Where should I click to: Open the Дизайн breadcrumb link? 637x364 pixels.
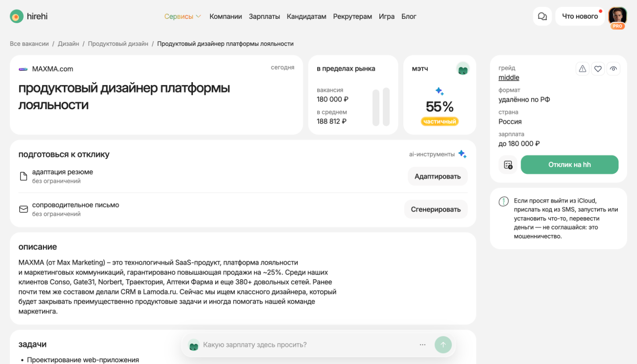[x=68, y=44]
